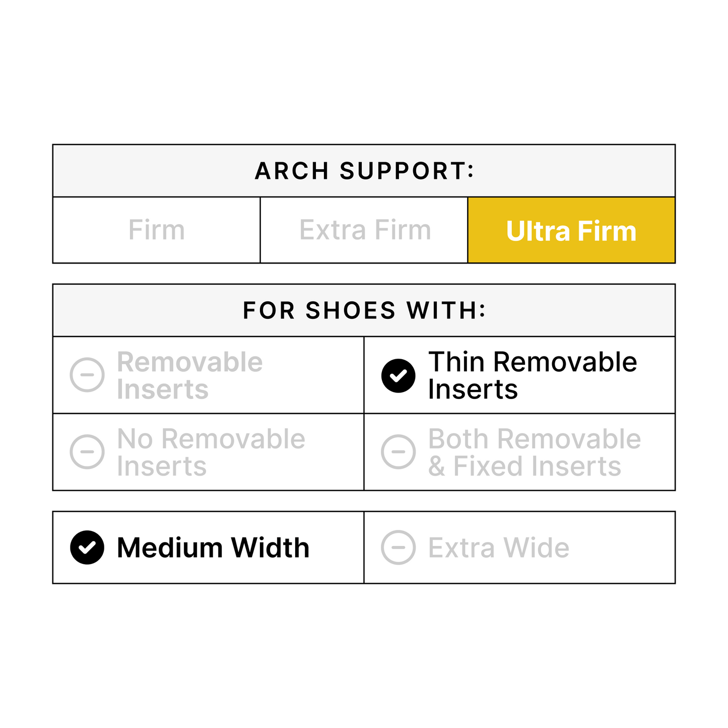Click the minus circle icon left of the greyed Removable Inserts label
The width and height of the screenshot is (728, 728).
87,375
